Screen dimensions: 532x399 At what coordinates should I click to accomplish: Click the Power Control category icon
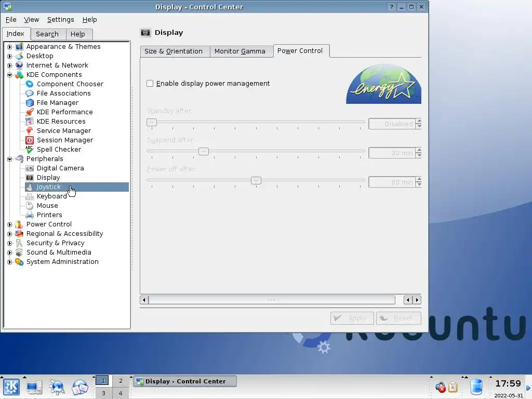(19, 224)
